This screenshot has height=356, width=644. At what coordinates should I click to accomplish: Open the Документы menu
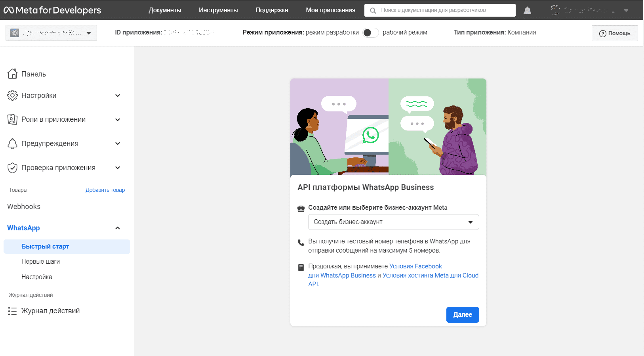(165, 10)
